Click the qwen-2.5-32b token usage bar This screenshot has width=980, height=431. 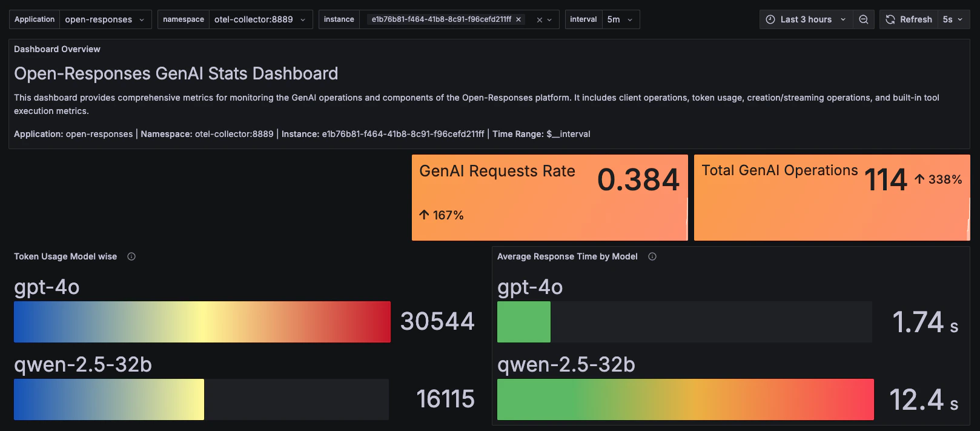pos(109,399)
